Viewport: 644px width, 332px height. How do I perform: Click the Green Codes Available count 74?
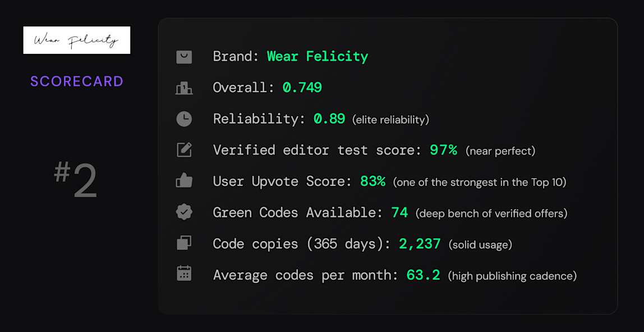pyautogui.click(x=400, y=212)
